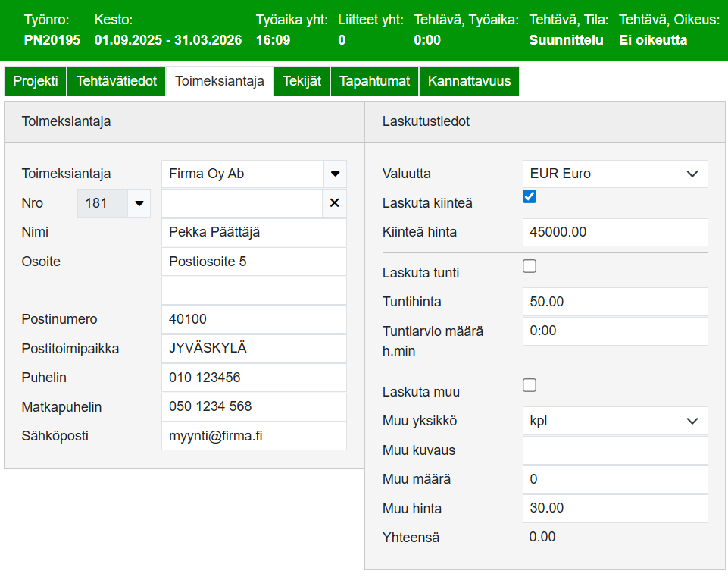Screen dimensions: 728x580
Task: Select the Tapahtumat tab
Action: tap(374, 81)
